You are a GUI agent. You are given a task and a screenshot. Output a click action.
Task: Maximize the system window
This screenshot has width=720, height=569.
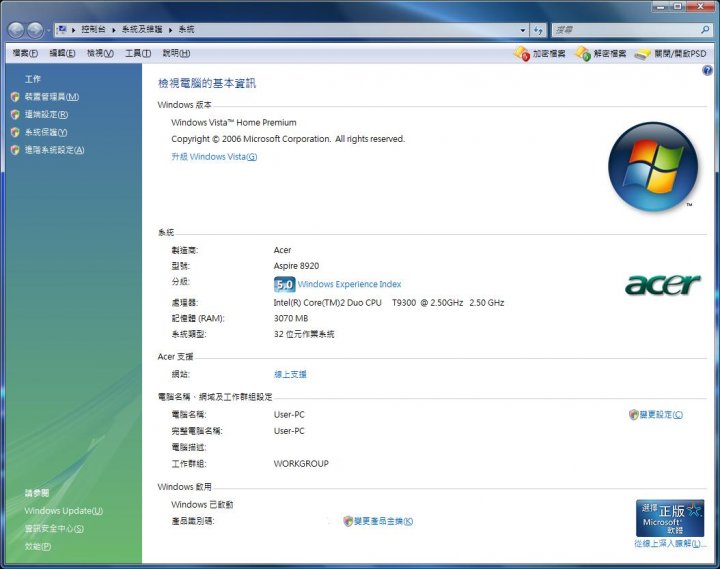678,6
